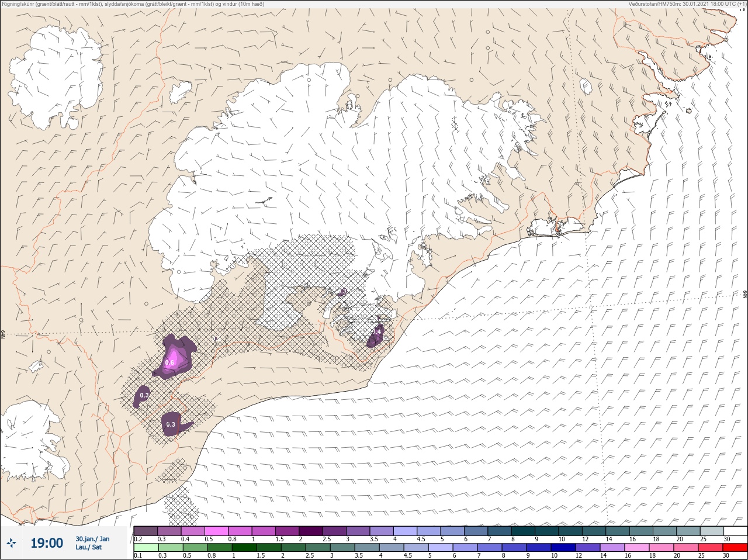The width and height of the screenshot is (748, 560).
Task: Click the 19:00 forecast time
Action: click(x=47, y=543)
